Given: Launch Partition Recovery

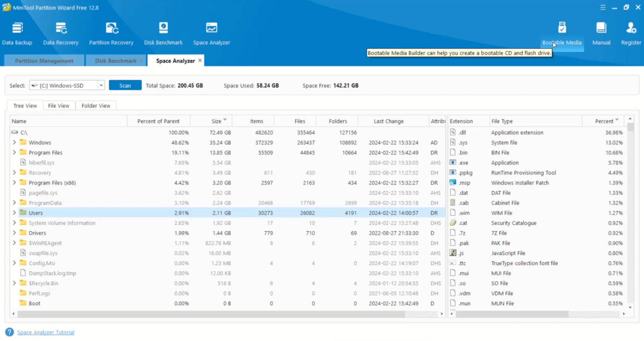Looking at the screenshot, I should click(x=111, y=33).
